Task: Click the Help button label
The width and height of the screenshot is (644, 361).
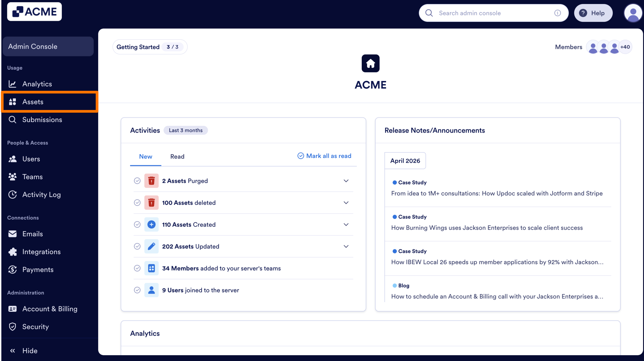Action: point(598,13)
